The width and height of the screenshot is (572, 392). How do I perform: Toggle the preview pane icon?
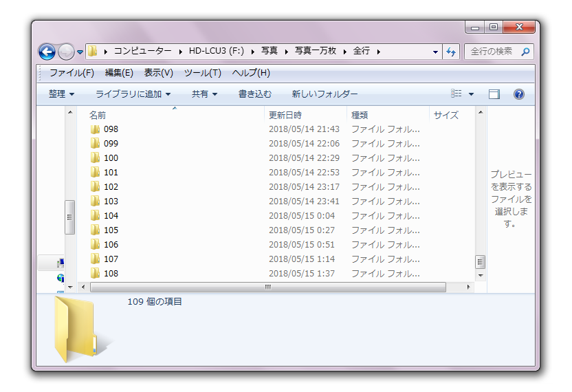pyautogui.click(x=494, y=94)
